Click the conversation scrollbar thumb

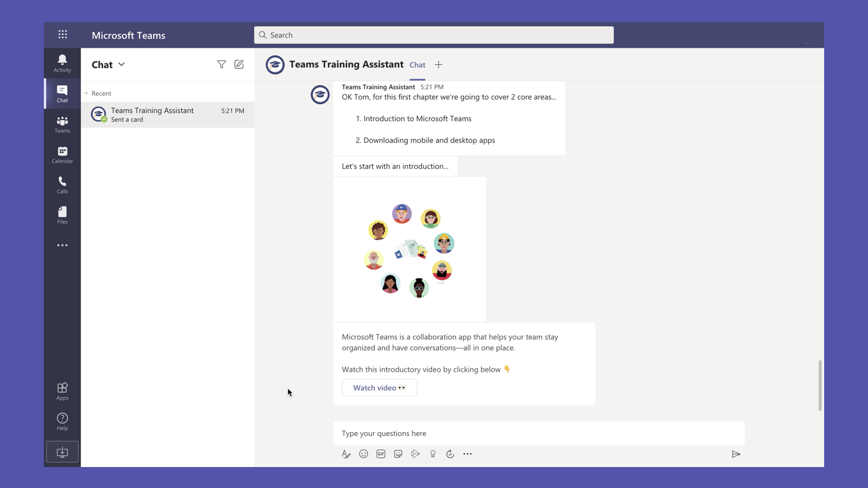[820, 385]
